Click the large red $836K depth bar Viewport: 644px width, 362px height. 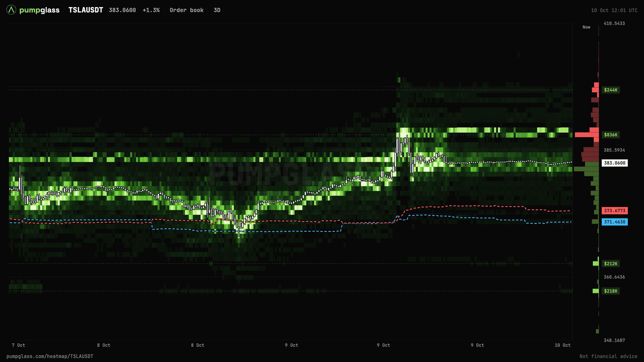tap(587, 135)
